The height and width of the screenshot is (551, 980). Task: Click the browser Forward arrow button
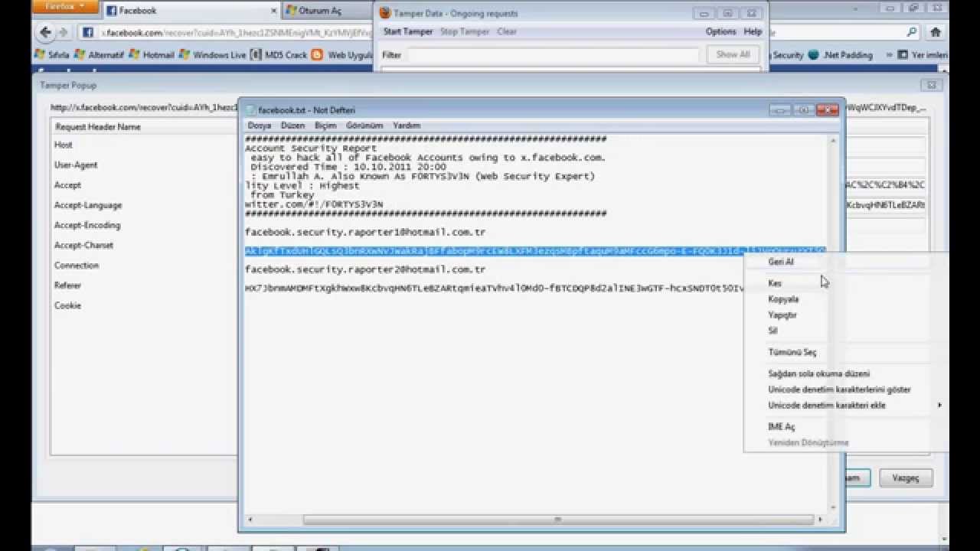point(64,32)
